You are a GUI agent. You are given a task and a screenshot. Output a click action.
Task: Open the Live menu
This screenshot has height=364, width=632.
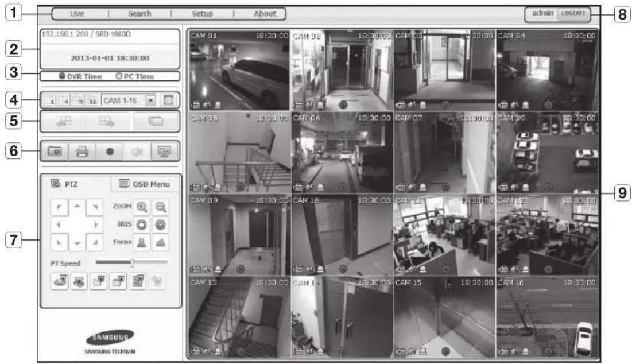click(x=76, y=14)
